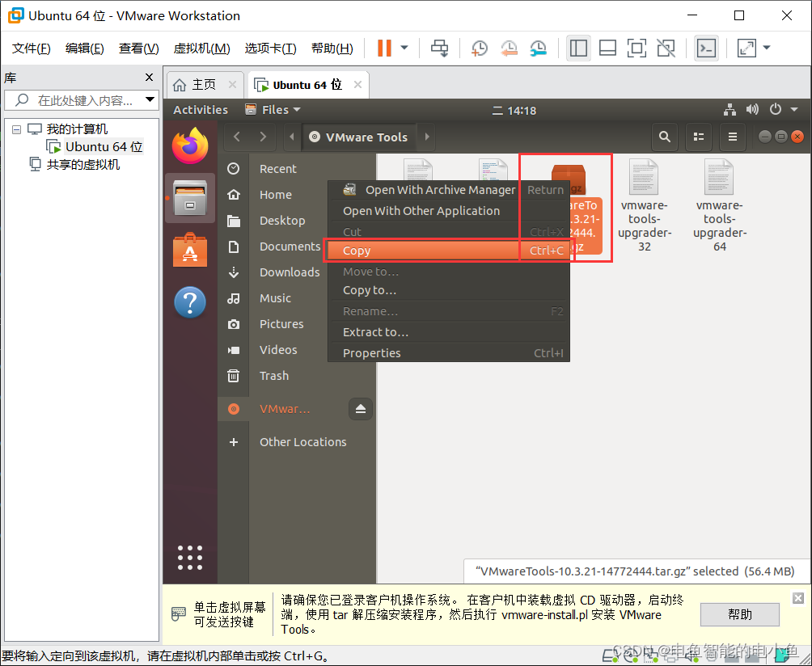This screenshot has height=666, width=812.
Task: Click the send Ctrl+Alt+Del toolbar icon
Action: click(x=440, y=48)
